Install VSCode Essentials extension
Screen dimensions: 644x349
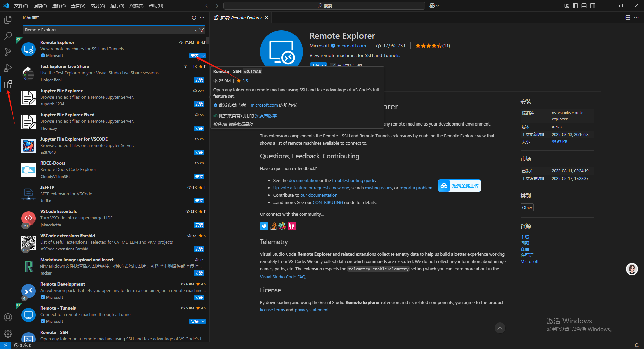click(199, 225)
